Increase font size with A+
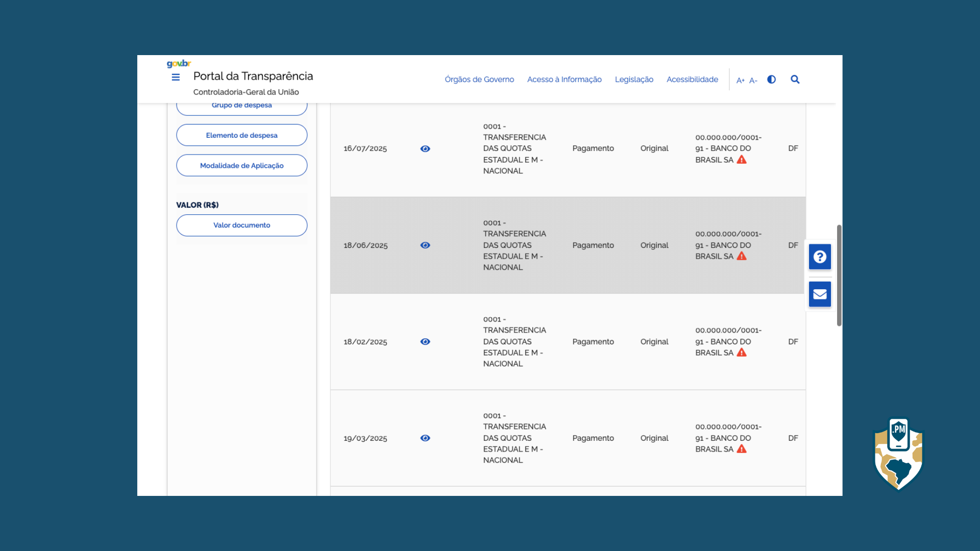This screenshot has height=551, width=980. pos(740,80)
